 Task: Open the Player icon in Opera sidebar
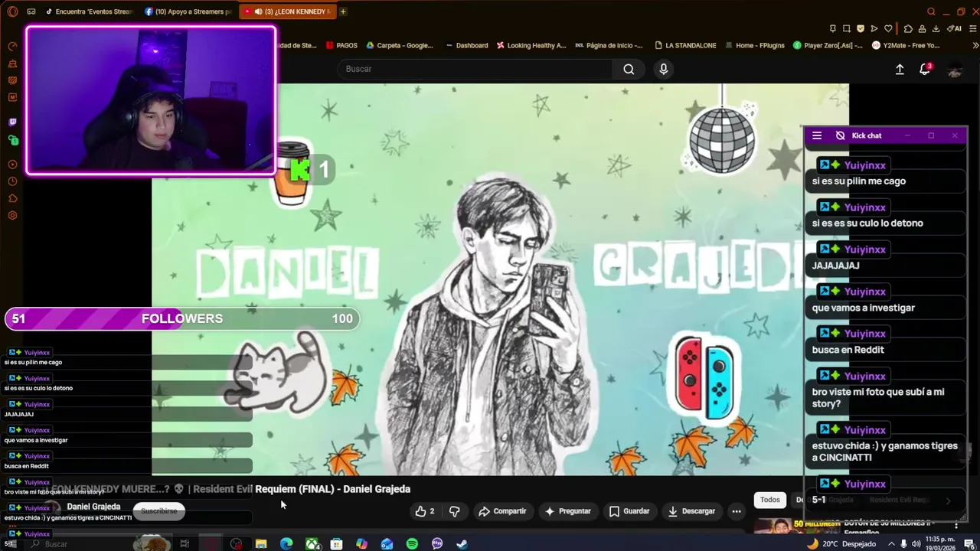(12, 165)
